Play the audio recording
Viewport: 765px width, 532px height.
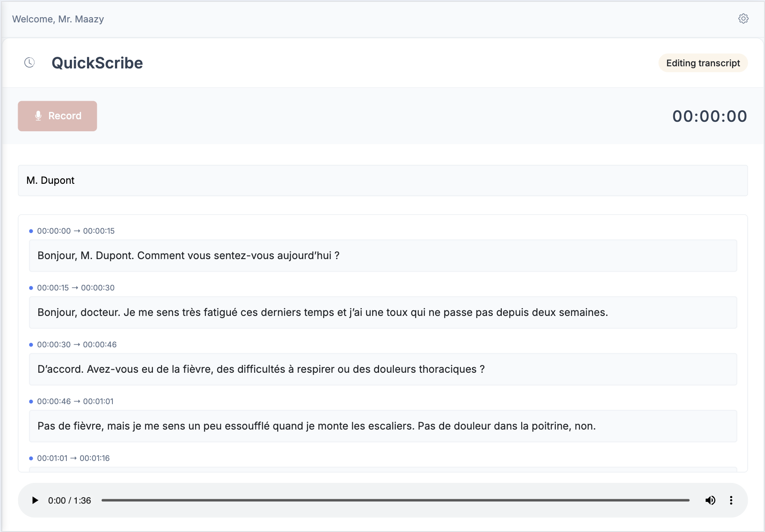(35, 500)
